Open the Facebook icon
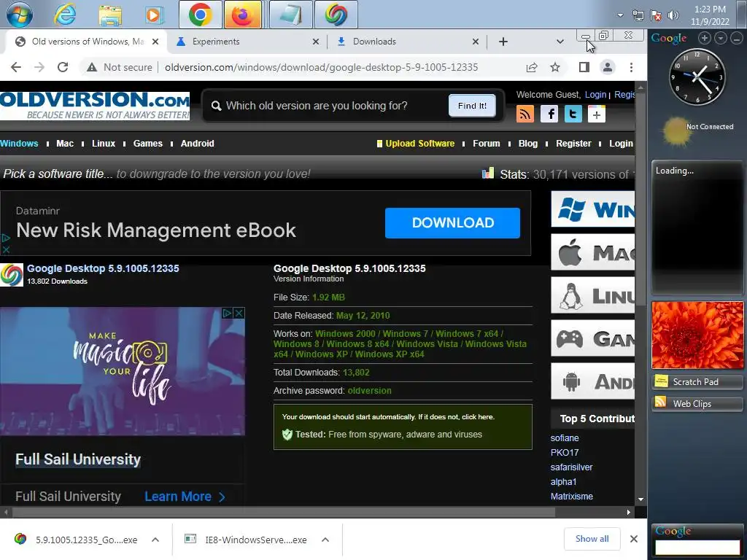 [549, 114]
